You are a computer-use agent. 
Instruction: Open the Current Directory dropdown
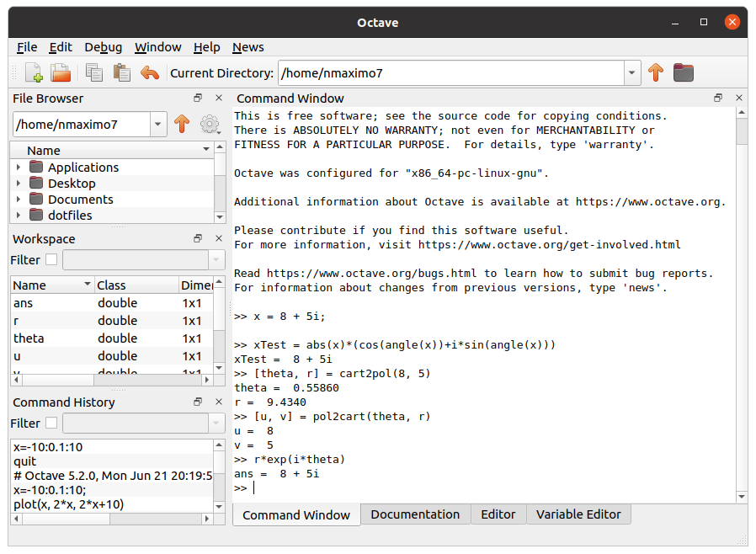(x=631, y=73)
